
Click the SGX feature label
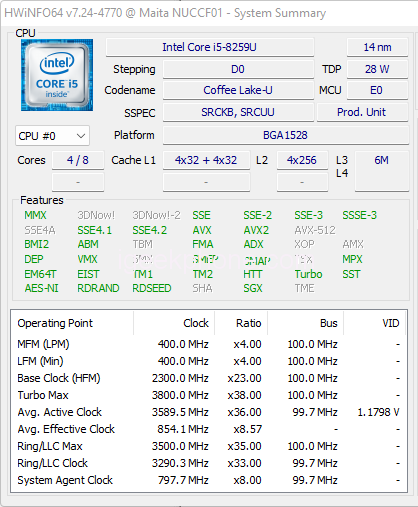click(253, 288)
